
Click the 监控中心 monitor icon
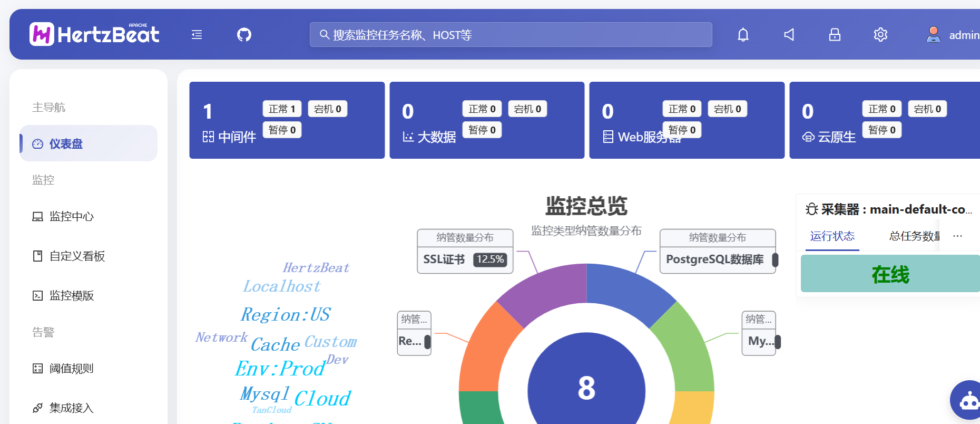pyautogui.click(x=37, y=216)
